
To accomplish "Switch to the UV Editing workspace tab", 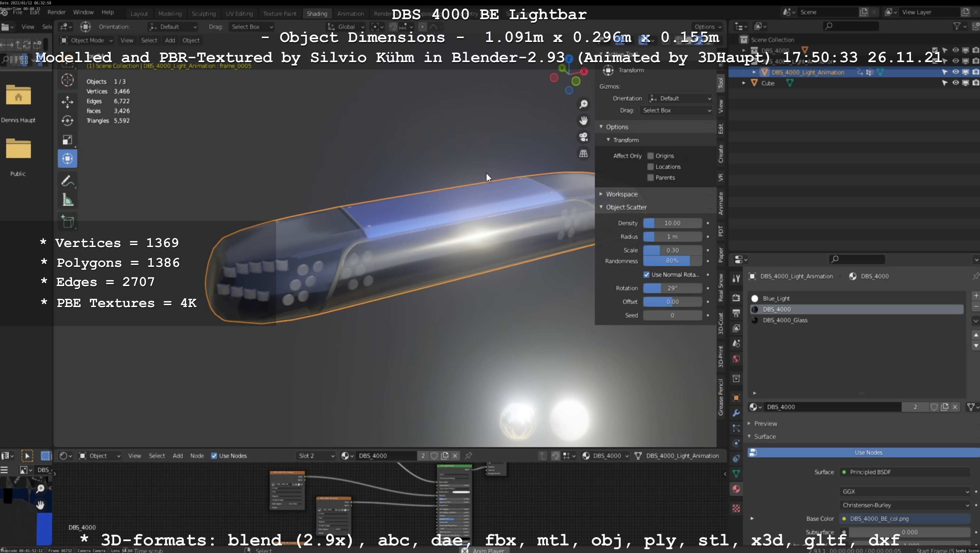I will point(239,14).
